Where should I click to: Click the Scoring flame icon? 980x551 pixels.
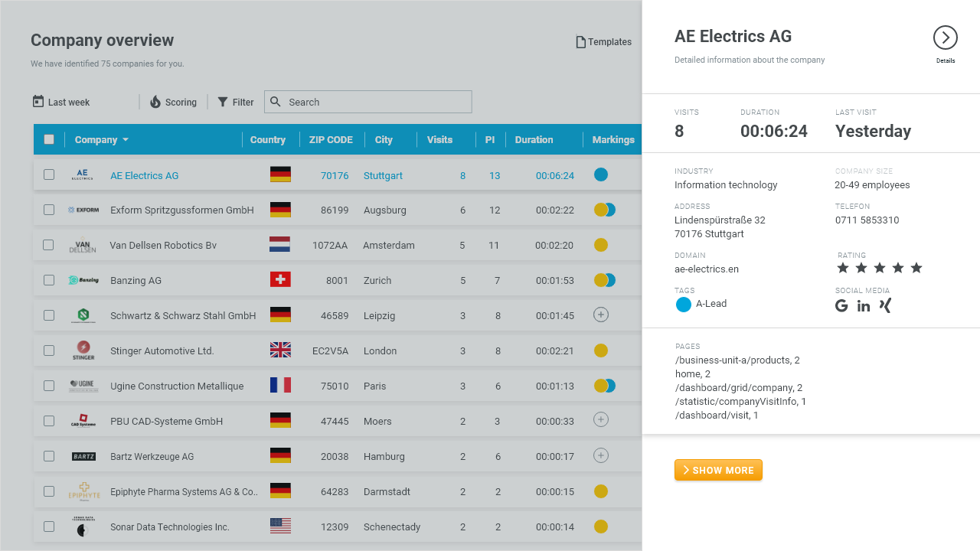point(155,102)
